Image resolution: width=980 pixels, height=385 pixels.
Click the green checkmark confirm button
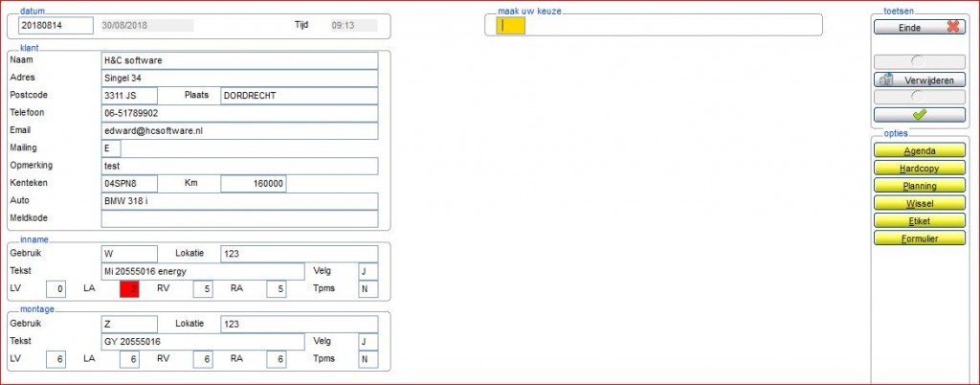(920, 114)
